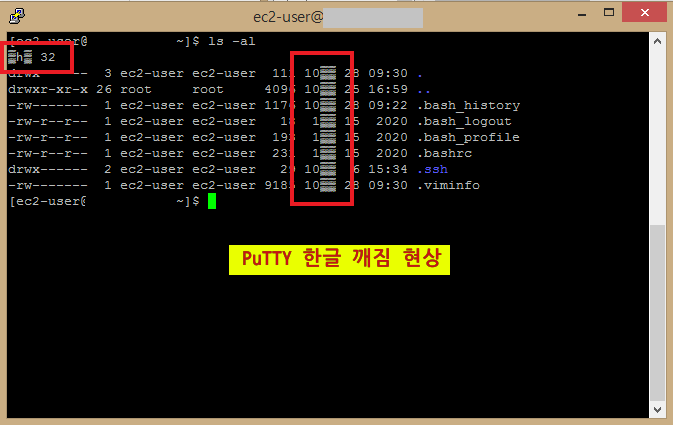Click the blue .ssh directory name
673x425 pixels.
coord(433,169)
